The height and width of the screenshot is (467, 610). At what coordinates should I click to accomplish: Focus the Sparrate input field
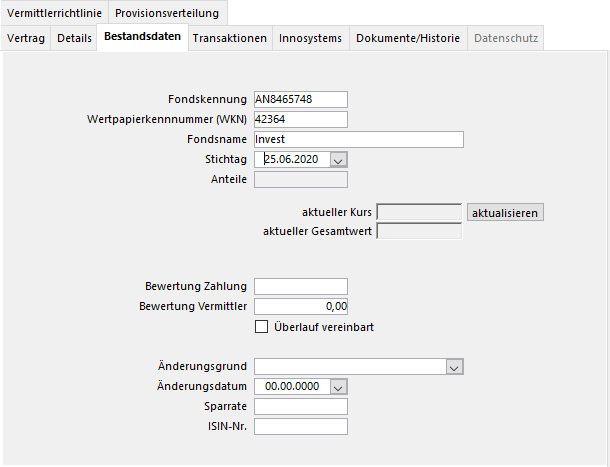coord(300,407)
